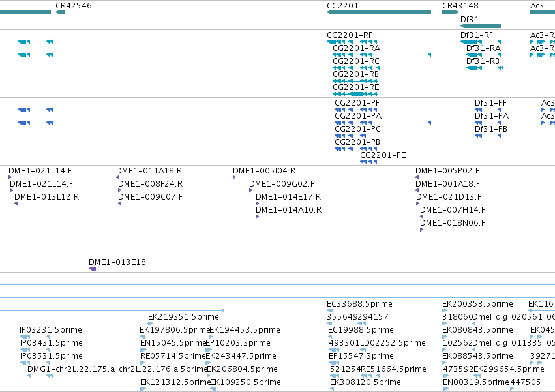
Task: Click the Ac3 gene label
Action: click(x=537, y=6)
